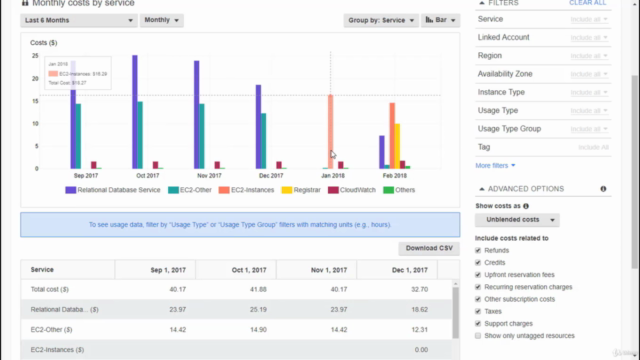Screen dimensions: 640x360
Task: Open Linked Account filter Include all dropdown
Action: [x=589, y=38]
